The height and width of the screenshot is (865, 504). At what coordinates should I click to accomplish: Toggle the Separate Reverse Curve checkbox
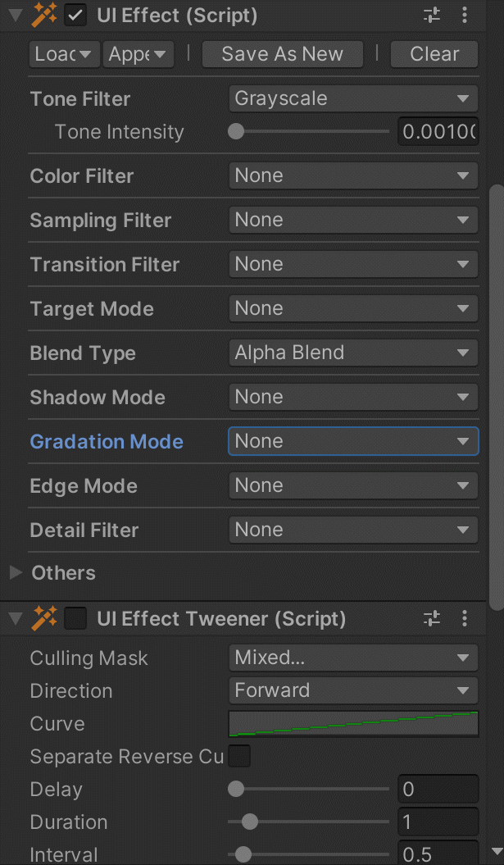click(x=238, y=756)
